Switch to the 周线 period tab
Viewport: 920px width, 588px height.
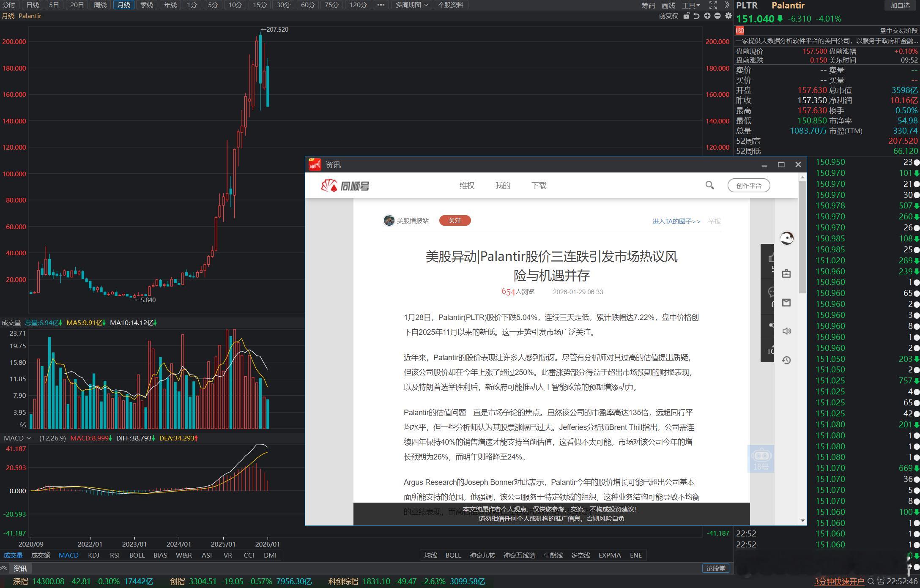pyautogui.click(x=100, y=5)
